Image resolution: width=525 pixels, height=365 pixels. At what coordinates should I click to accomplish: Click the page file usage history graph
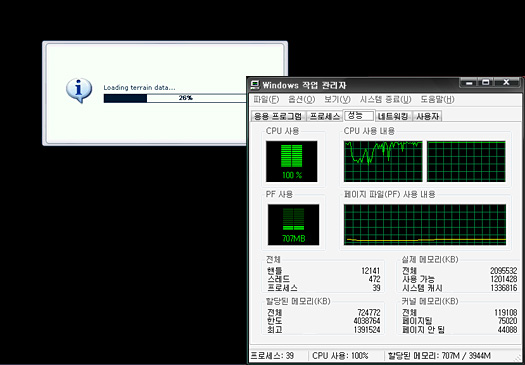pos(425,225)
